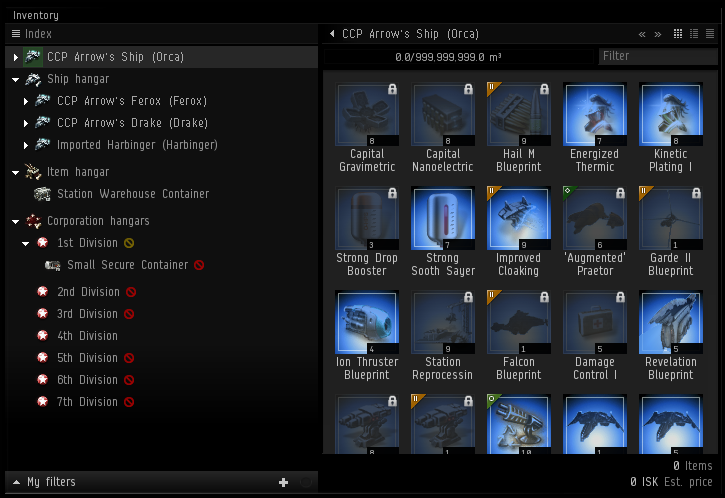
Task: Select the 2nd Division hangar
Action: coord(88,292)
